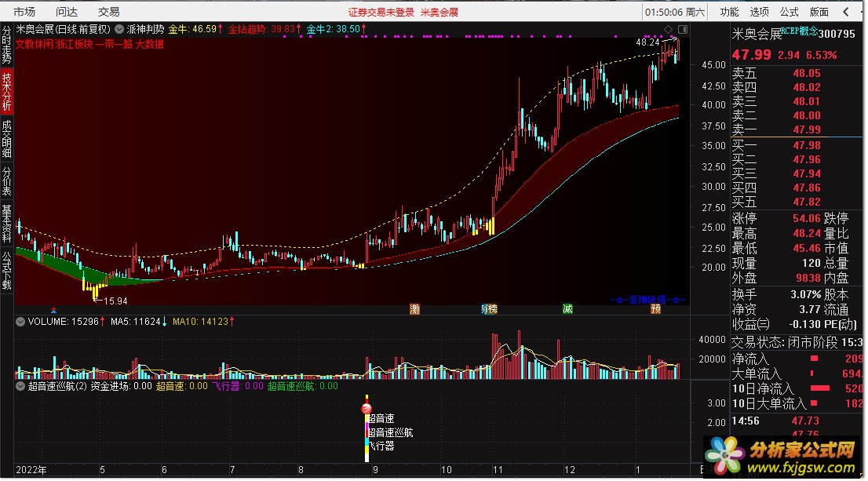Open the 交易 menu
Image resolution: width=868 pixels, height=481 pixels.
[108, 12]
